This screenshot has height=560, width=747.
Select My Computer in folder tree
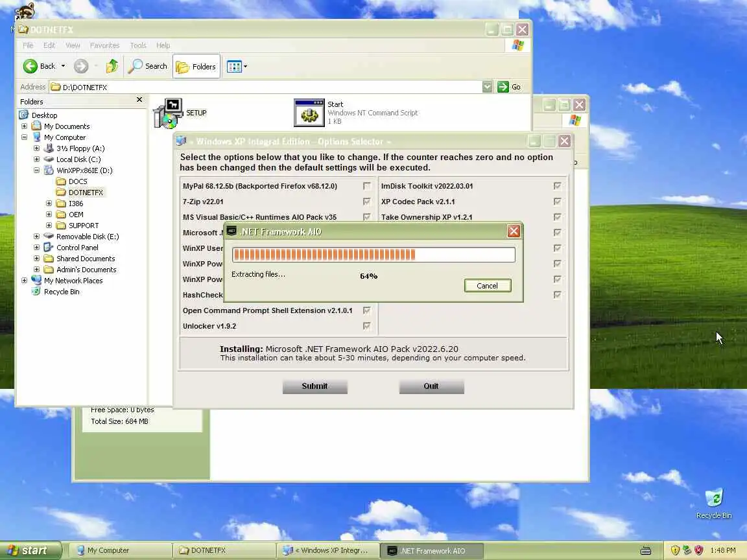65,137
